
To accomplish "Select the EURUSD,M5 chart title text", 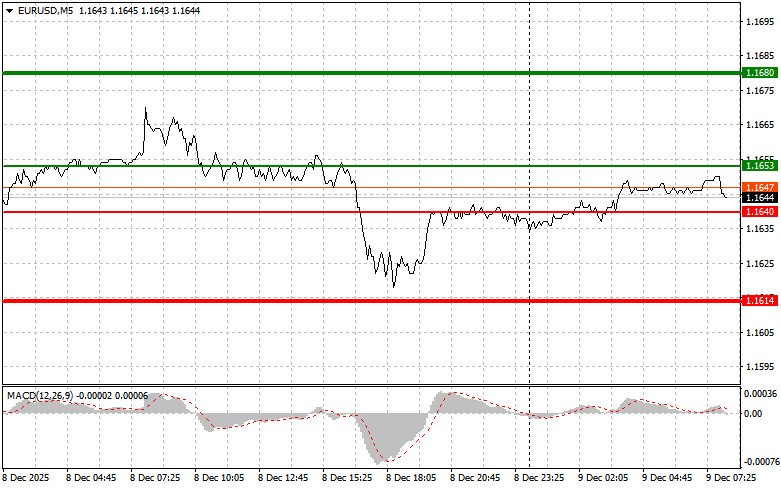I will tap(45, 10).
